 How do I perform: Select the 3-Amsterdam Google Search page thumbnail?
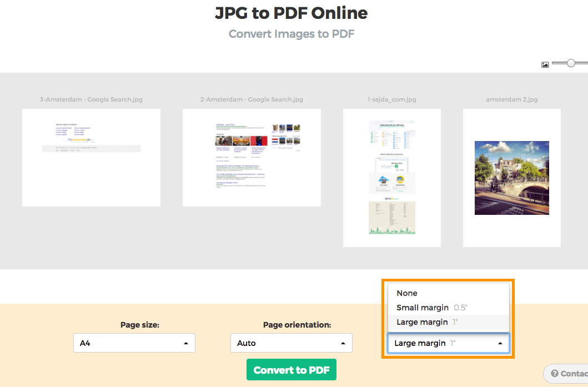pos(91,158)
